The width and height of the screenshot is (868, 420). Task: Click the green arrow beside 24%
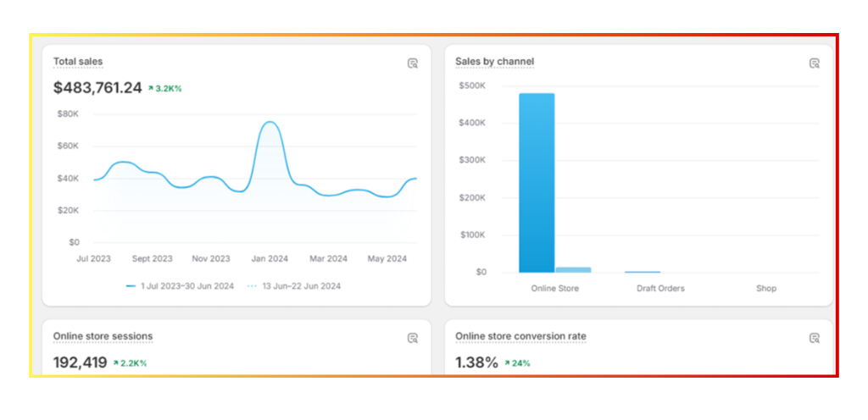point(507,363)
